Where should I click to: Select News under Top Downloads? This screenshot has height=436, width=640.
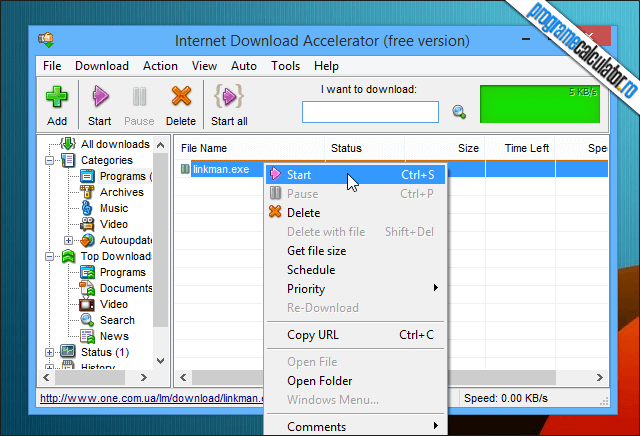114,336
